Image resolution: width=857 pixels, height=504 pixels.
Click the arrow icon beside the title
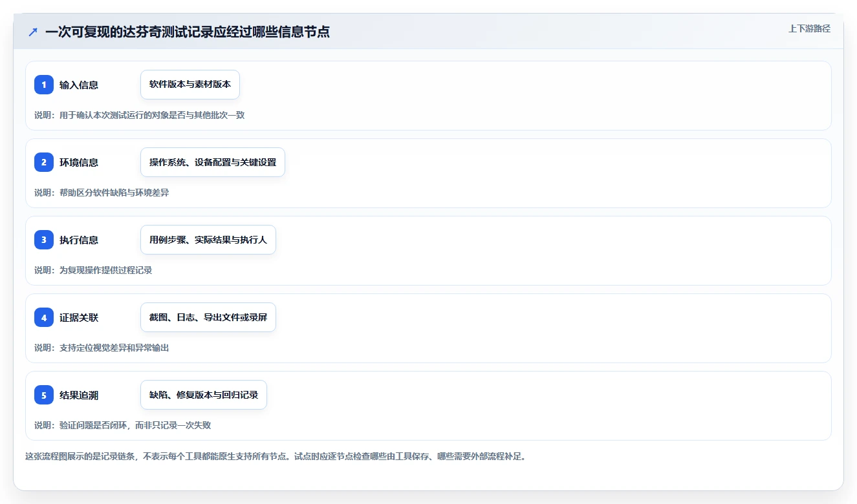[33, 32]
